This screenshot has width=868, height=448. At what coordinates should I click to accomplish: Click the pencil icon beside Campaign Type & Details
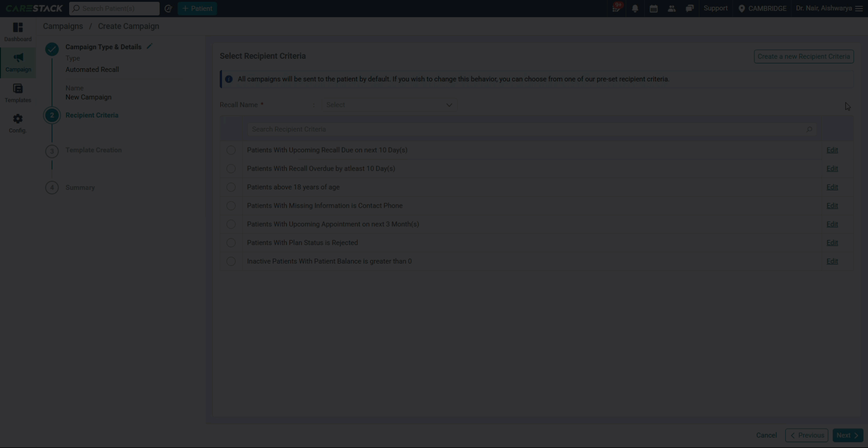point(149,46)
